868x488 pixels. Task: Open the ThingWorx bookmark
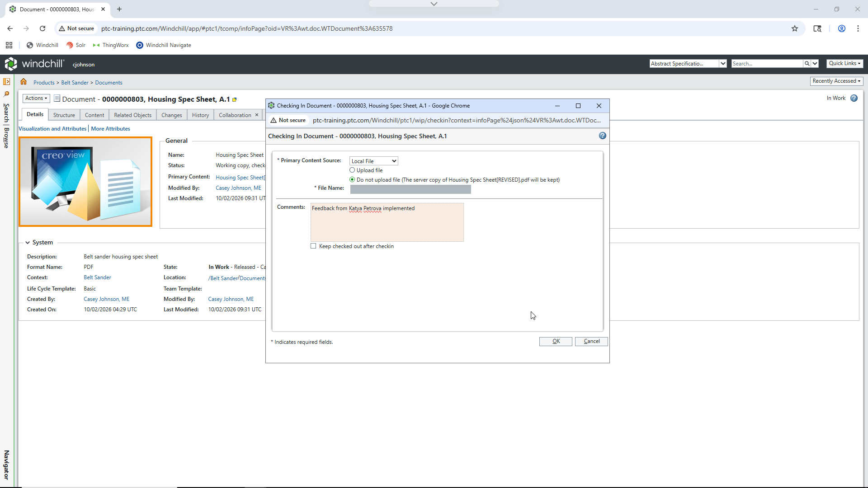click(111, 45)
